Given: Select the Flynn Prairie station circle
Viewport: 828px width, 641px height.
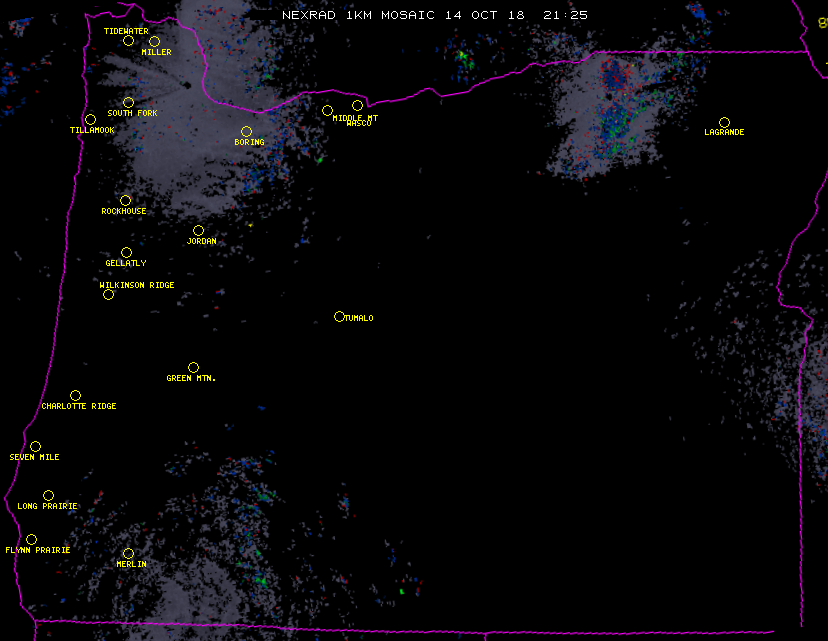Looking at the screenshot, I should [x=31, y=539].
